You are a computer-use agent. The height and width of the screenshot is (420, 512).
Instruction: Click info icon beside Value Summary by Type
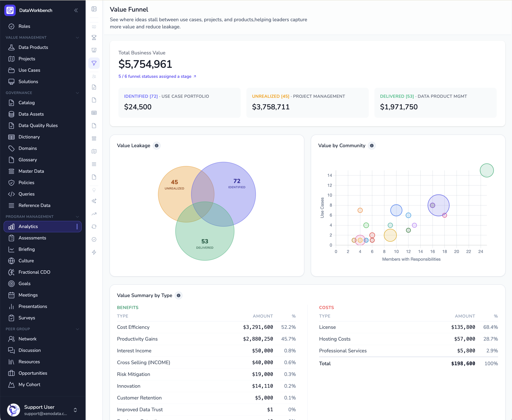pyautogui.click(x=179, y=295)
